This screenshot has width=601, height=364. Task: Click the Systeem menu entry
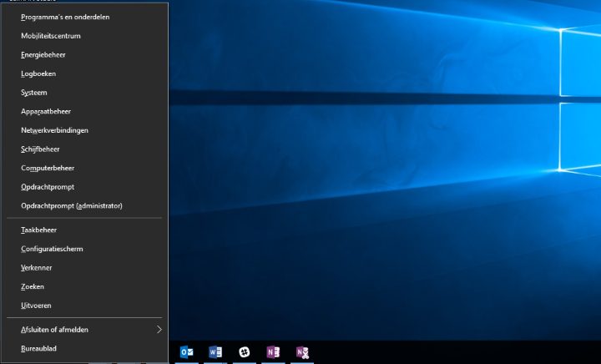34,93
